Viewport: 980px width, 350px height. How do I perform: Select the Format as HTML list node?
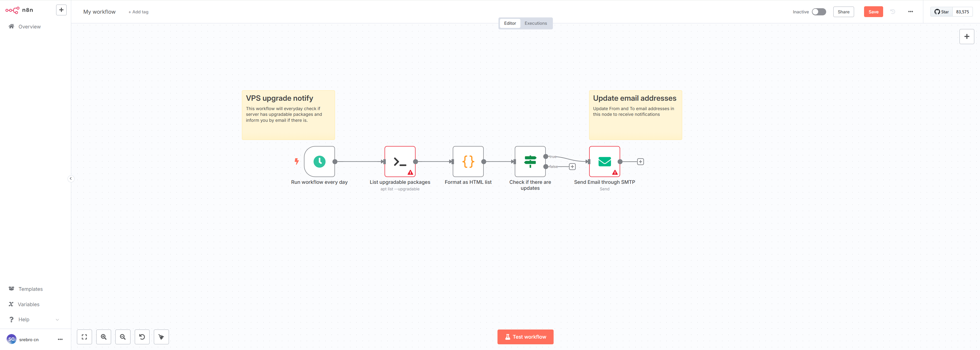468,162
